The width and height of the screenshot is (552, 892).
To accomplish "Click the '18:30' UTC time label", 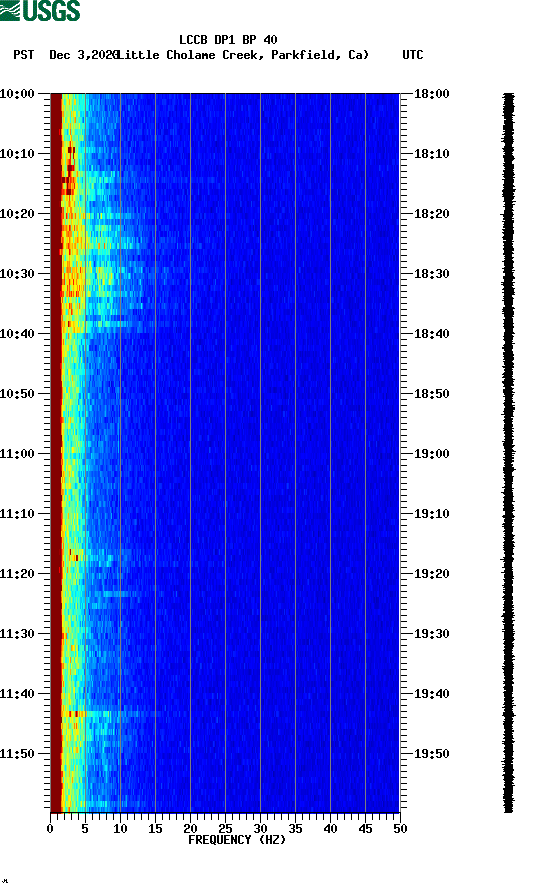I will point(431,274).
